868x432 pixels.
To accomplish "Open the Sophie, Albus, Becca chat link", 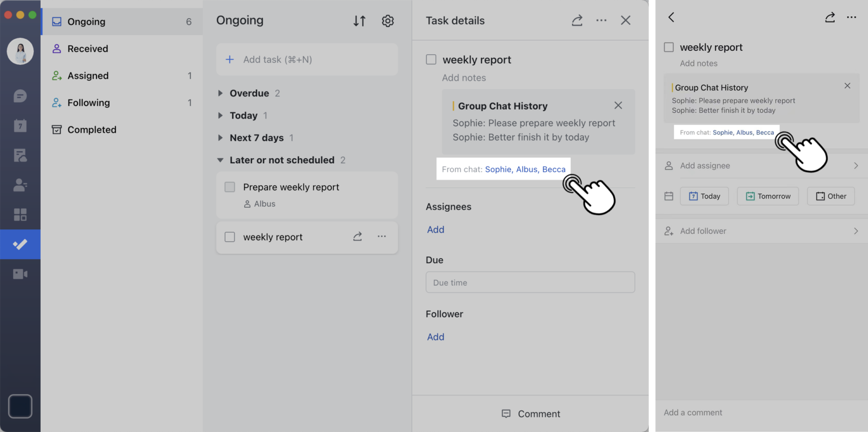I will 525,169.
